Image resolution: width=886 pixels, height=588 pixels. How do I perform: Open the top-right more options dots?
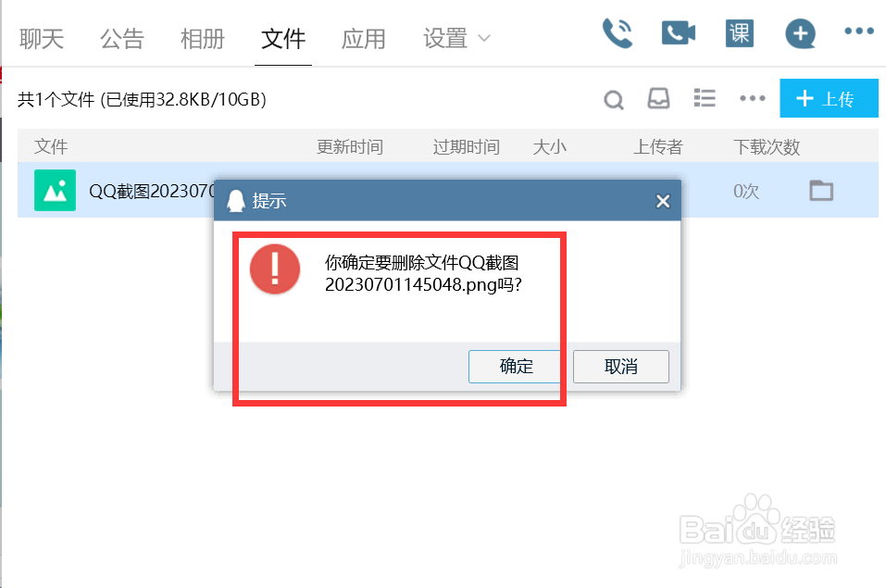859,31
